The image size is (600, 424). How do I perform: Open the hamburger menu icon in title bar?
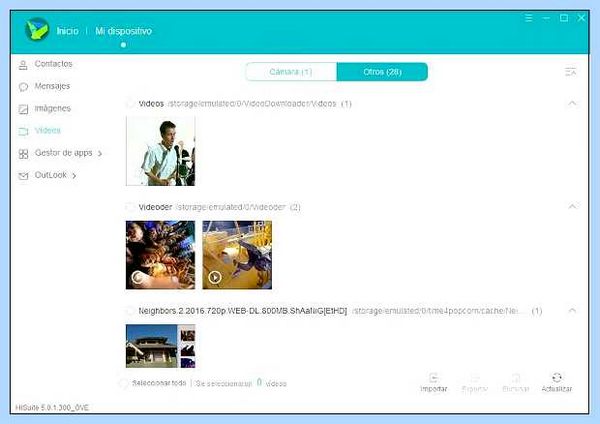click(x=529, y=18)
